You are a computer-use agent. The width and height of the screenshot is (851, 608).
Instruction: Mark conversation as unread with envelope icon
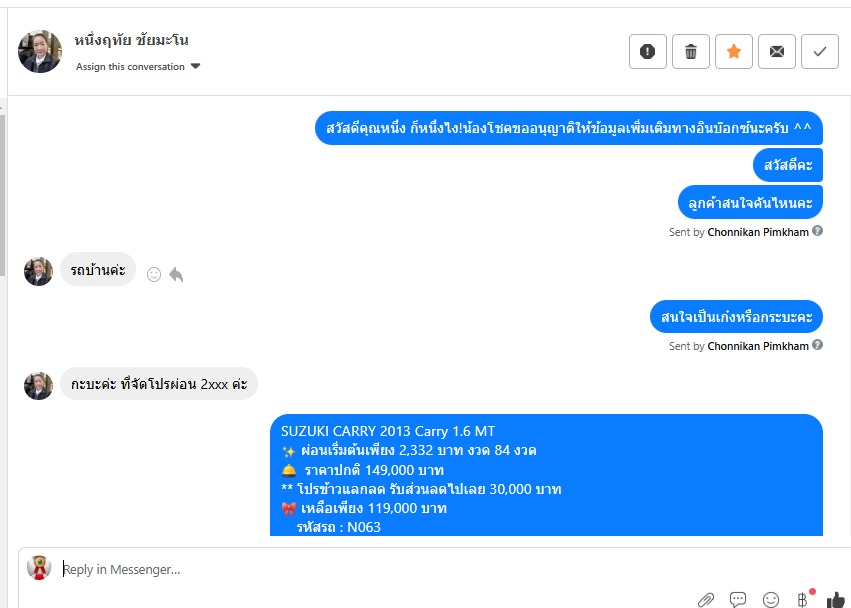[x=777, y=52]
